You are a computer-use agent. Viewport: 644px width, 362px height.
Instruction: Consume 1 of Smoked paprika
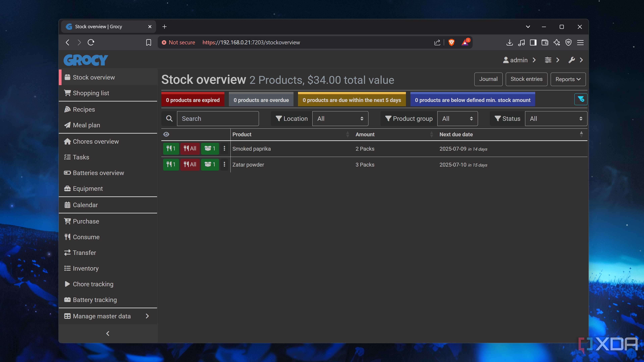171,149
